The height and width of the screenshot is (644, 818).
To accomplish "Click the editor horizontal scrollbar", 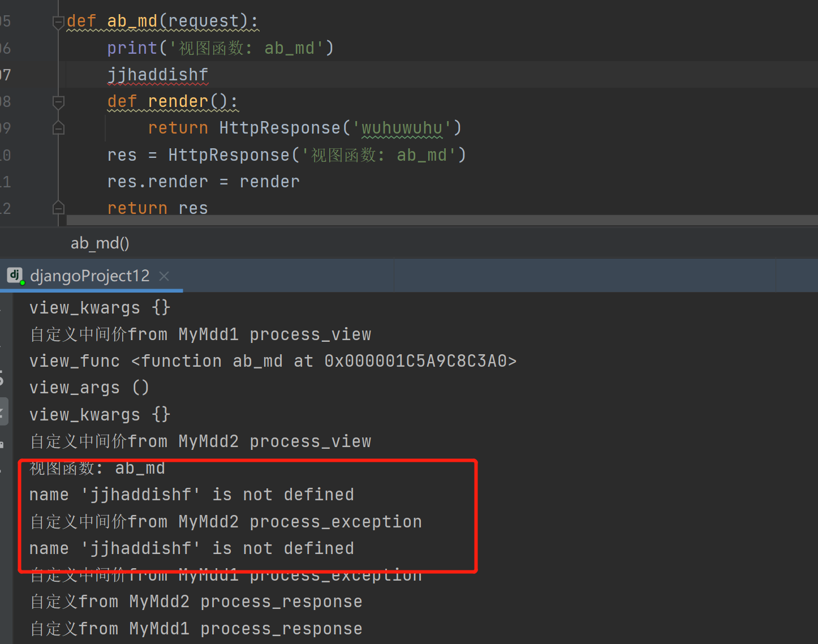I will 442,220.
